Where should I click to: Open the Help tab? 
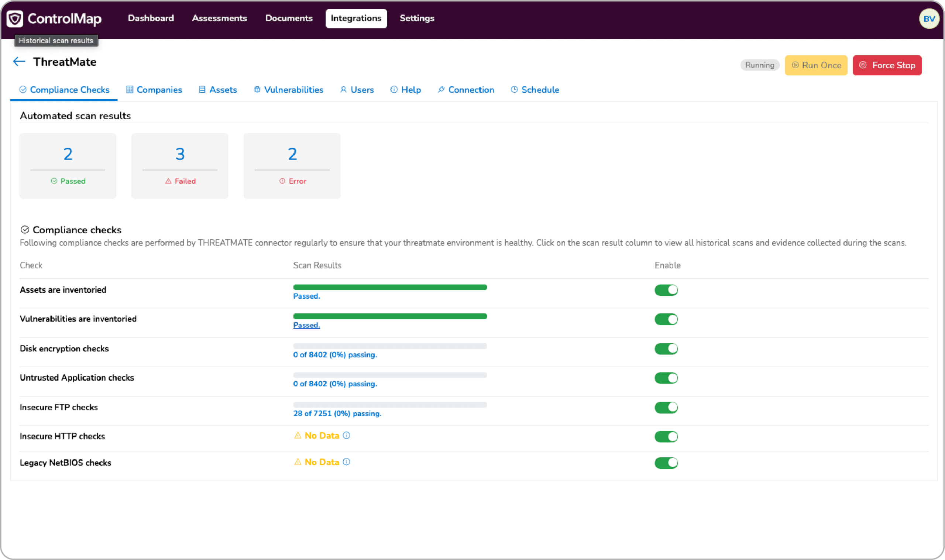[x=406, y=90]
